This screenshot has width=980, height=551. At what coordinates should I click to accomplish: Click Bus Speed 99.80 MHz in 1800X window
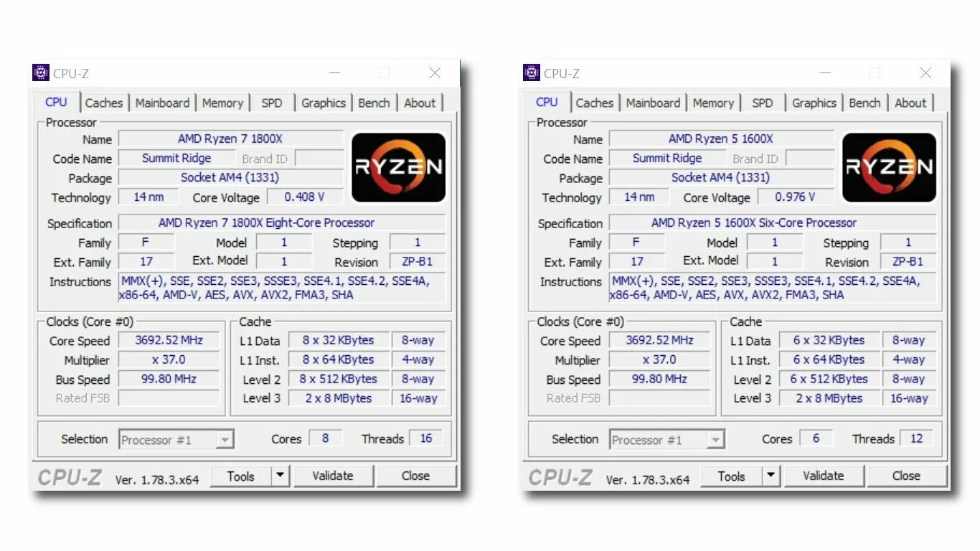point(169,379)
